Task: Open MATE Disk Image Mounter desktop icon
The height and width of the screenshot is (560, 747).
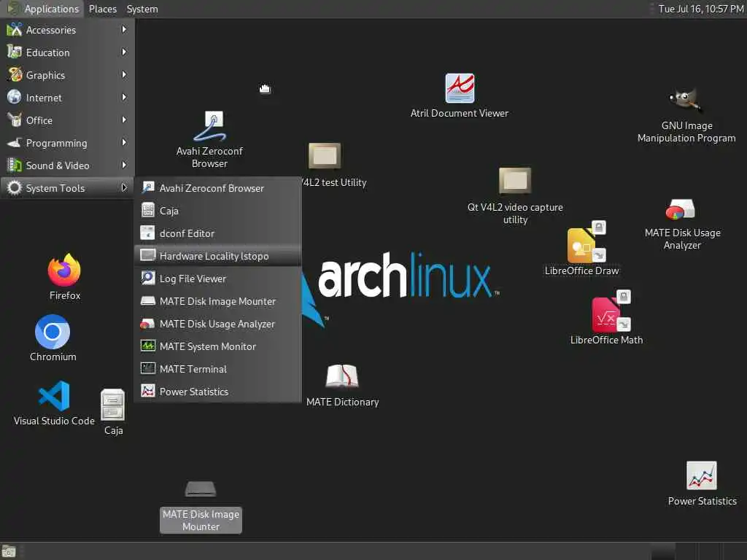Action: coord(201,489)
